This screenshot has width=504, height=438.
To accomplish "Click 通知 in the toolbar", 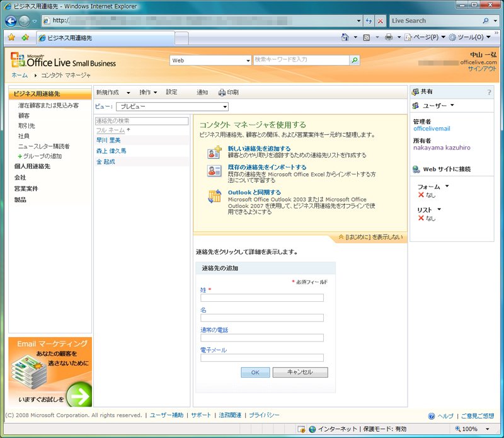I will [x=202, y=93].
